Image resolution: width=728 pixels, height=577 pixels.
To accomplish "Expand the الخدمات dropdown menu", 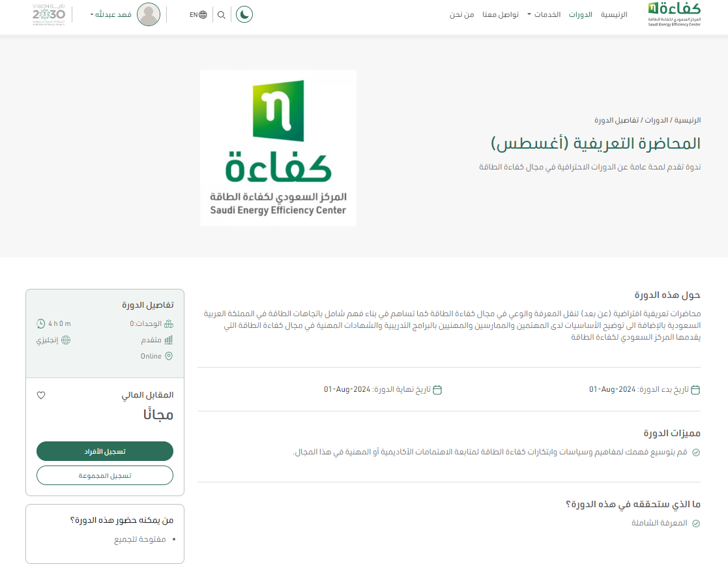I will point(544,14).
